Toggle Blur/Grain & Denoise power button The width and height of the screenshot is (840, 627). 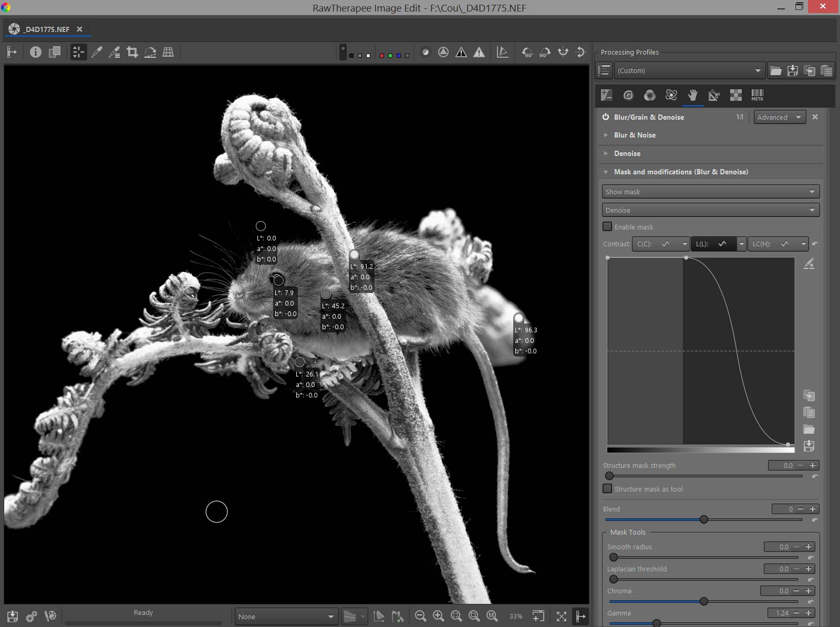606,117
